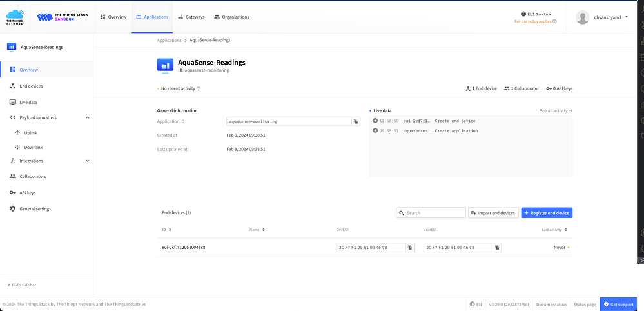Open Downlink payload formatter
Image resolution: width=644 pixels, height=311 pixels.
point(34,147)
